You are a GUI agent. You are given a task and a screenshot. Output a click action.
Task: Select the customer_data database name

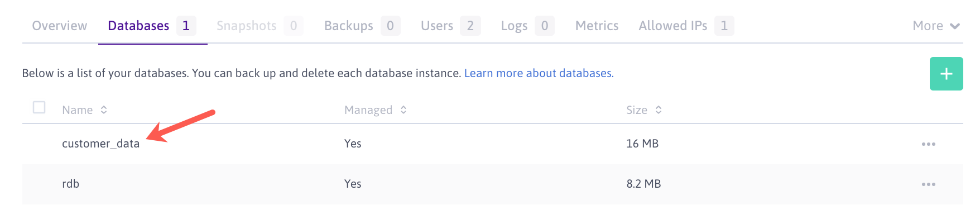tap(100, 144)
